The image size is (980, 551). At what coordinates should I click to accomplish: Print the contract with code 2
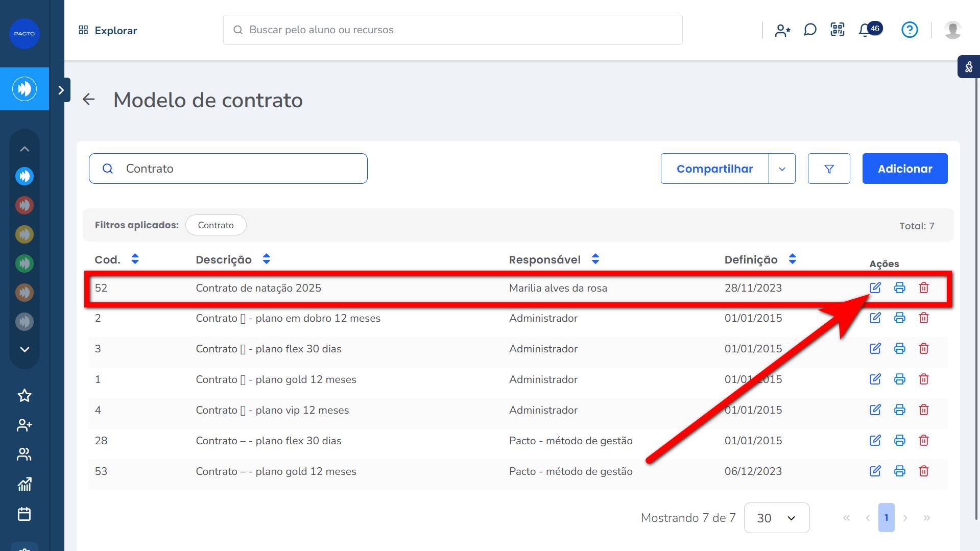pyautogui.click(x=899, y=318)
